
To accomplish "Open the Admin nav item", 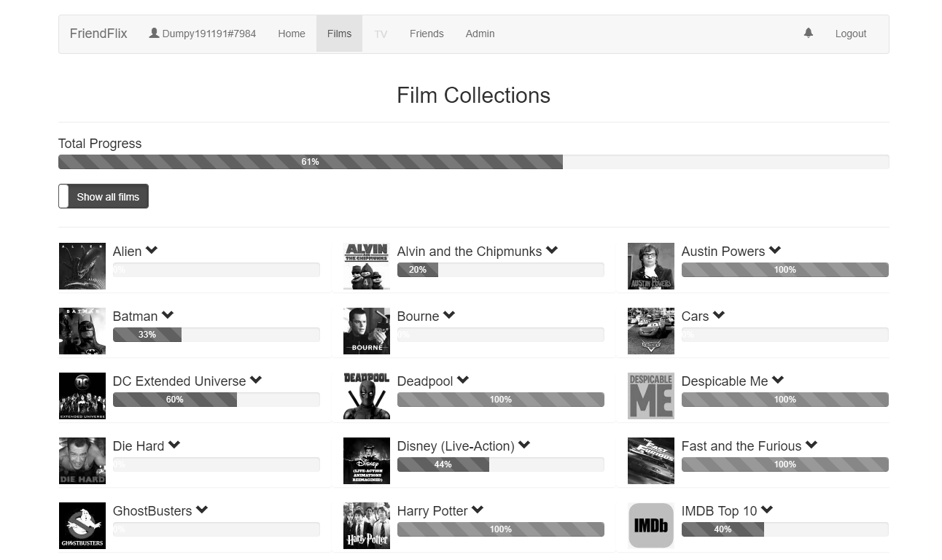I will [x=480, y=34].
